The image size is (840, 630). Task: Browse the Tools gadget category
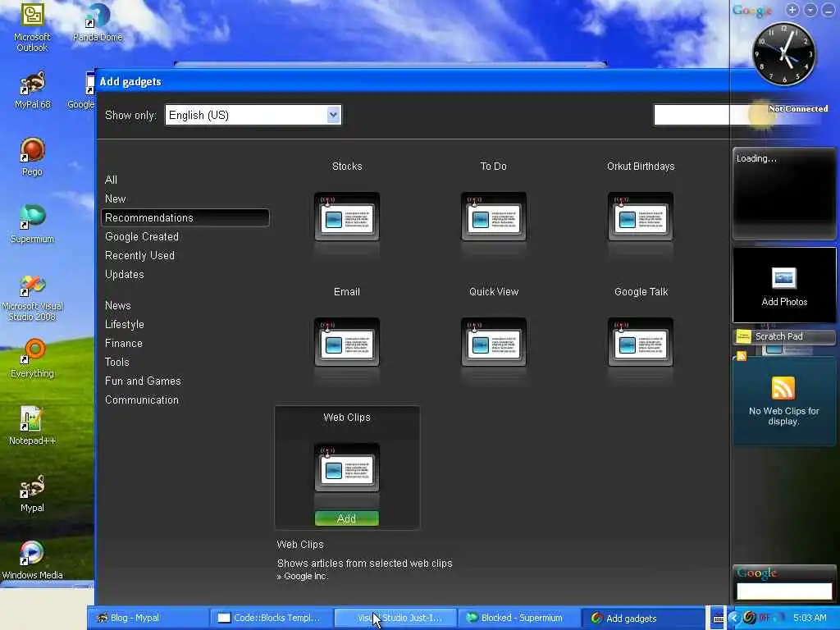pyautogui.click(x=116, y=362)
